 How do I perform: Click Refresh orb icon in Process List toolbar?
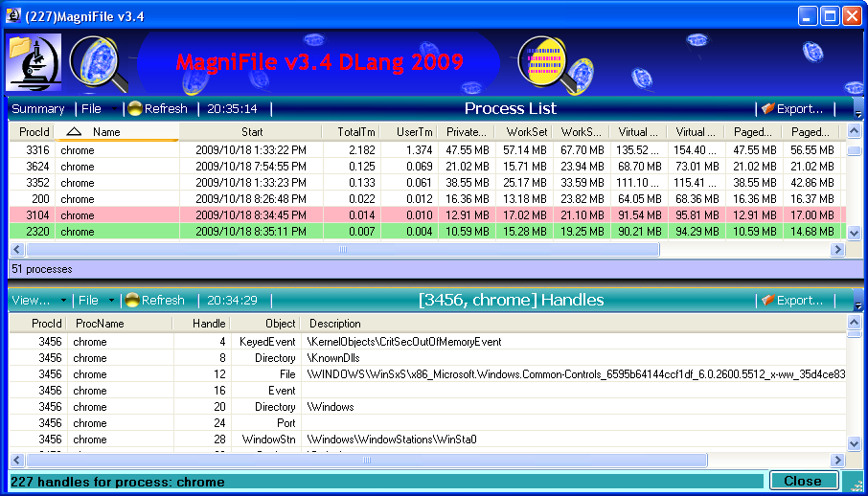tap(134, 108)
